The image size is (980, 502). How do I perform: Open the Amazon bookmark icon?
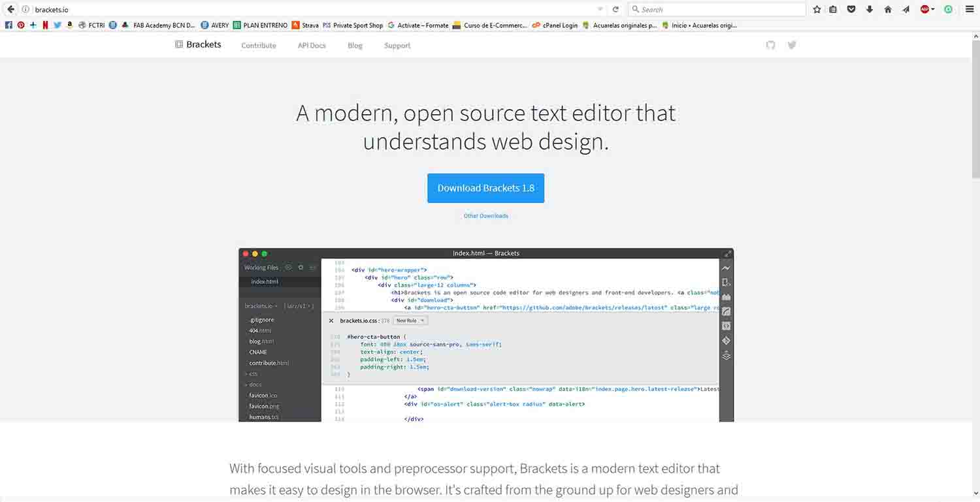pyautogui.click(x=70, y=25)
